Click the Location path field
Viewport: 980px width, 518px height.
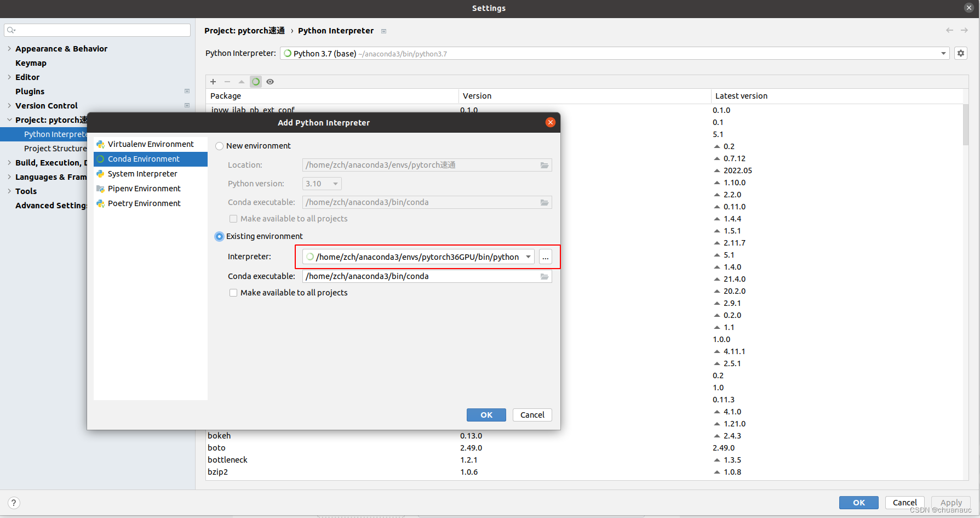pyautogui.click(x=427, y=165)
